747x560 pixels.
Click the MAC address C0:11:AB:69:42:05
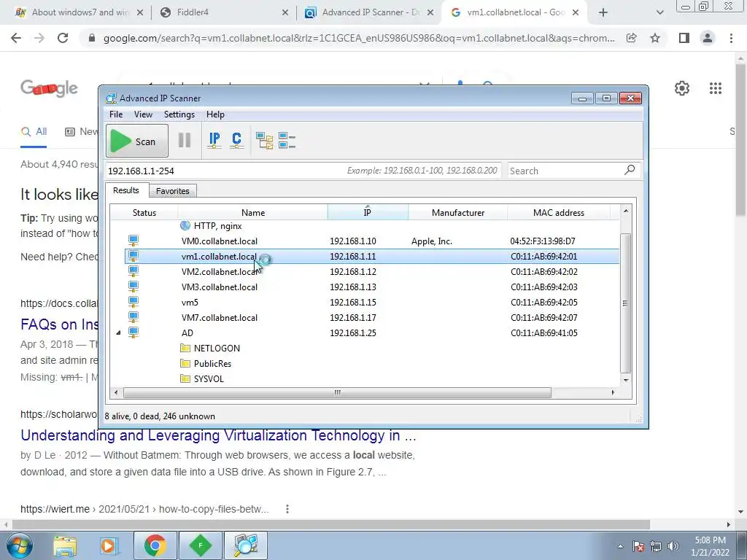point(543,303)
